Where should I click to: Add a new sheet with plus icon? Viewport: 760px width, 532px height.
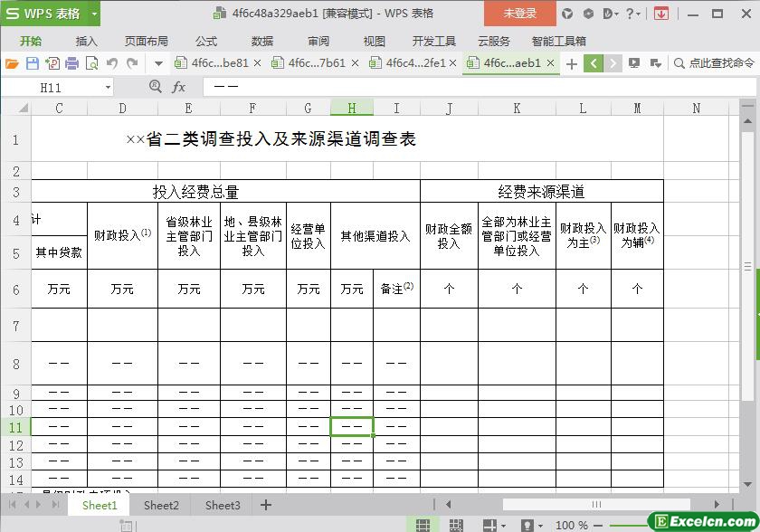(x=265, y=505)
